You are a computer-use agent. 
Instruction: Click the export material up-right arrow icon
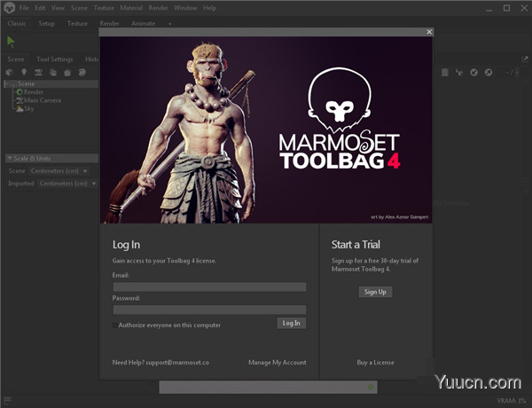[x=489, y=73]
